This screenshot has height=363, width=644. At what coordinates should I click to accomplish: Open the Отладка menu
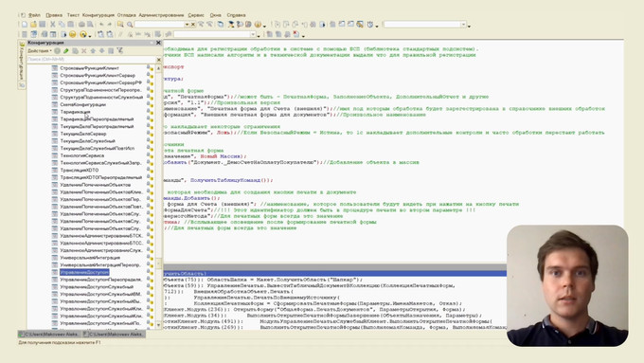point(126,15)
